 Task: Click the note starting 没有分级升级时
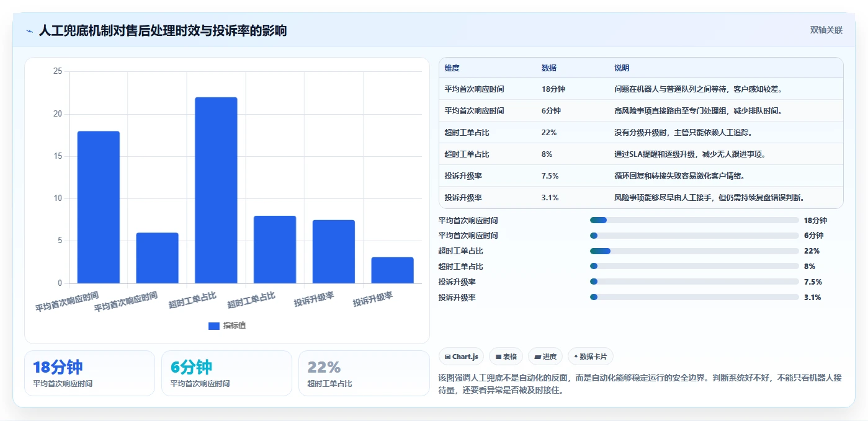coord(683,133)
